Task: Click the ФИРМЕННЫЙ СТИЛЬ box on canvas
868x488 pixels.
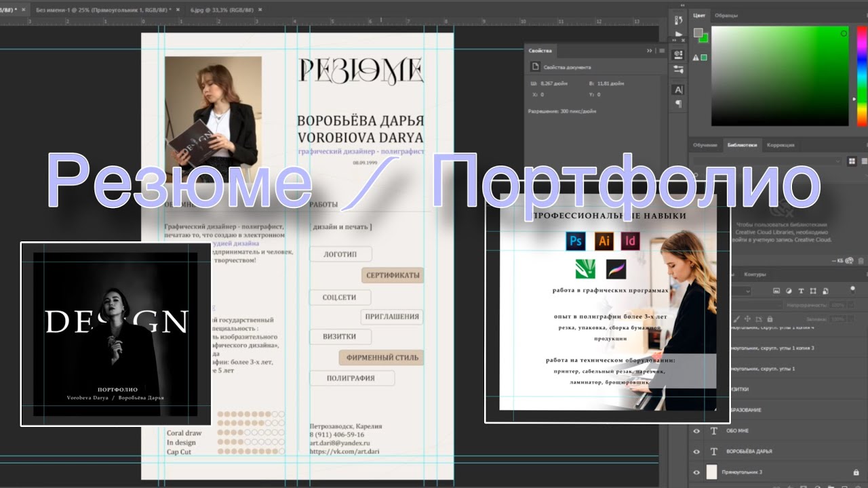Action: click(381, 357)
